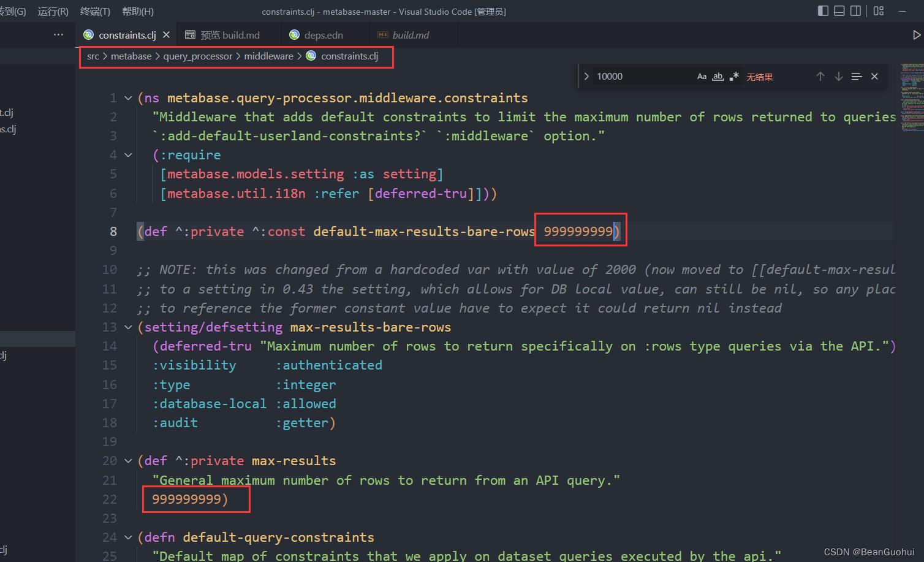Click metabase.models.setting on line 5
The width and height of the screenshot is (924, 562).
256,174
